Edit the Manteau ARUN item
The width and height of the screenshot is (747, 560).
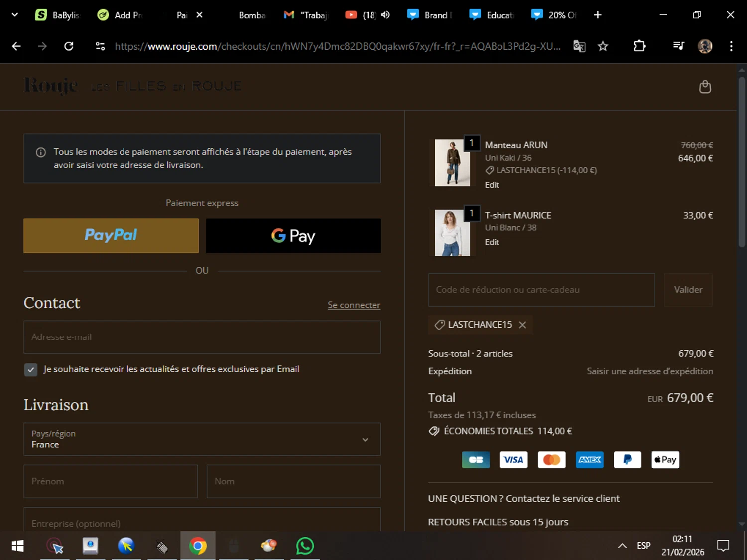(492, 185)
